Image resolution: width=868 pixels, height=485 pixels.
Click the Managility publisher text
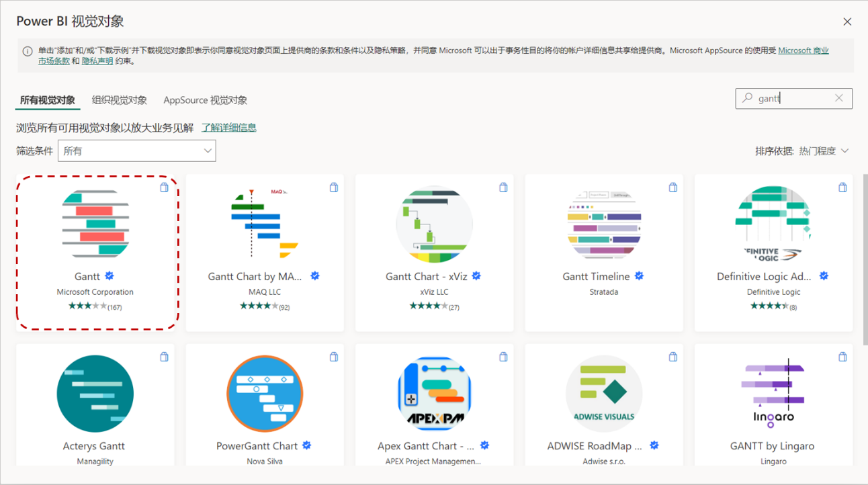tap(95, 461)
